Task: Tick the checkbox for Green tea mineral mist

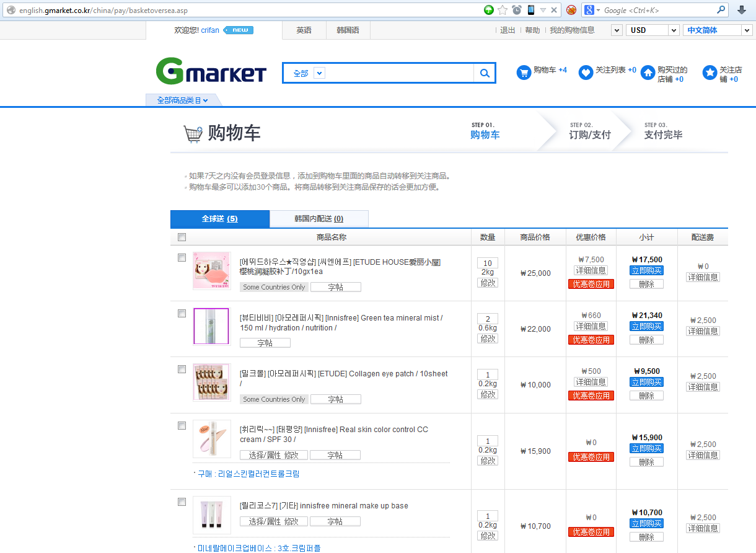Action: point(182,313)
